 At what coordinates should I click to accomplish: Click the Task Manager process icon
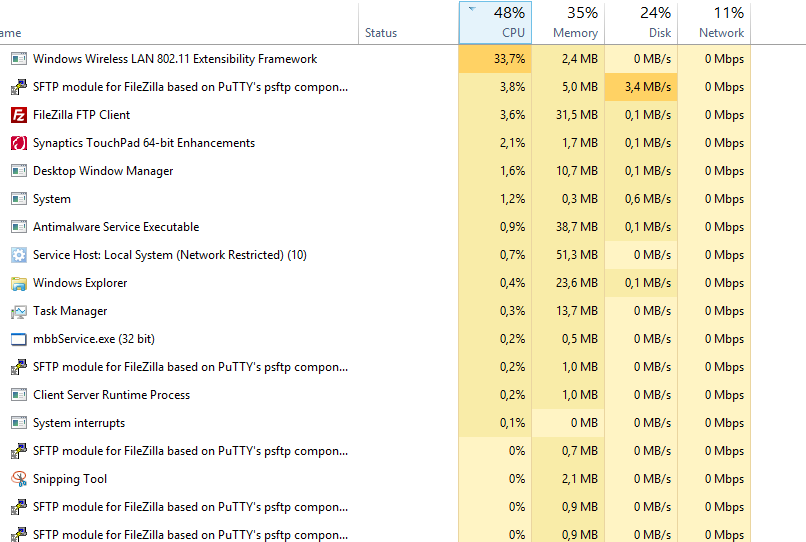pos(19,311)
